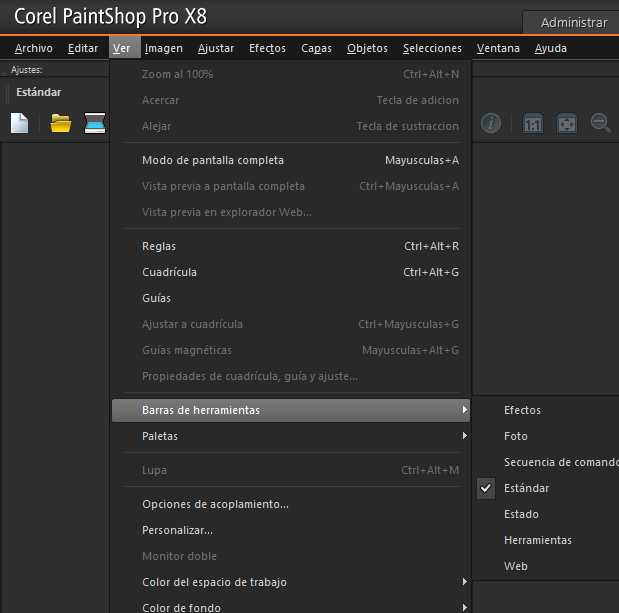619x613 pixels.
Task: Click the Estándar toolbar grip handle
Action: coord(7,93)
